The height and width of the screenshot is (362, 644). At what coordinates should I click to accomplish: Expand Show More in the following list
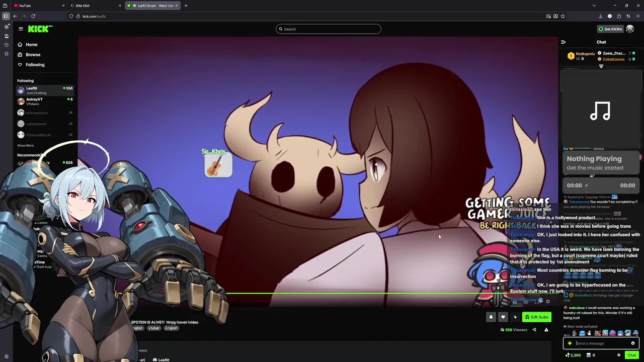coord(26,145)
